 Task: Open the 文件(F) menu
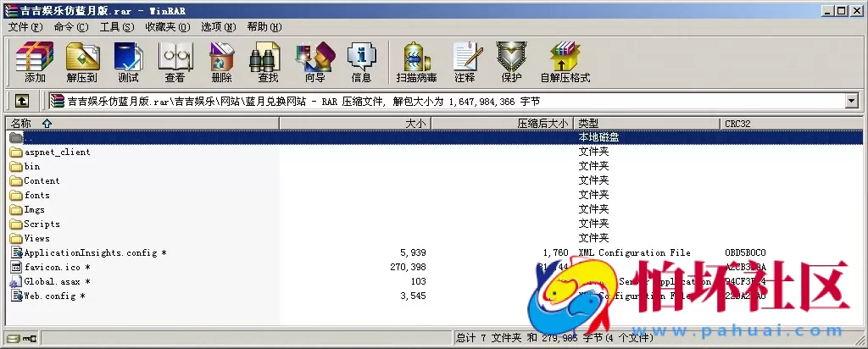25,26
